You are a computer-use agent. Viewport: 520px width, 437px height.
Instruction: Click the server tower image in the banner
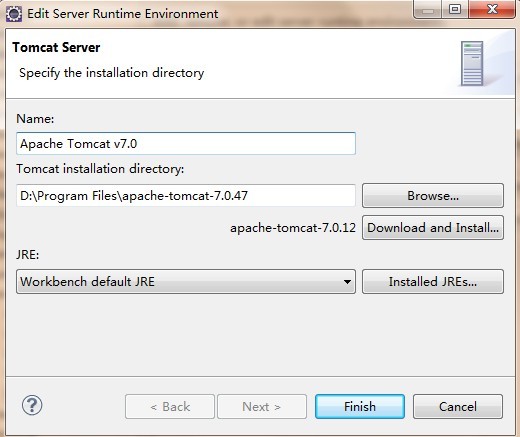pyautogui.click(x=472, y=63)
